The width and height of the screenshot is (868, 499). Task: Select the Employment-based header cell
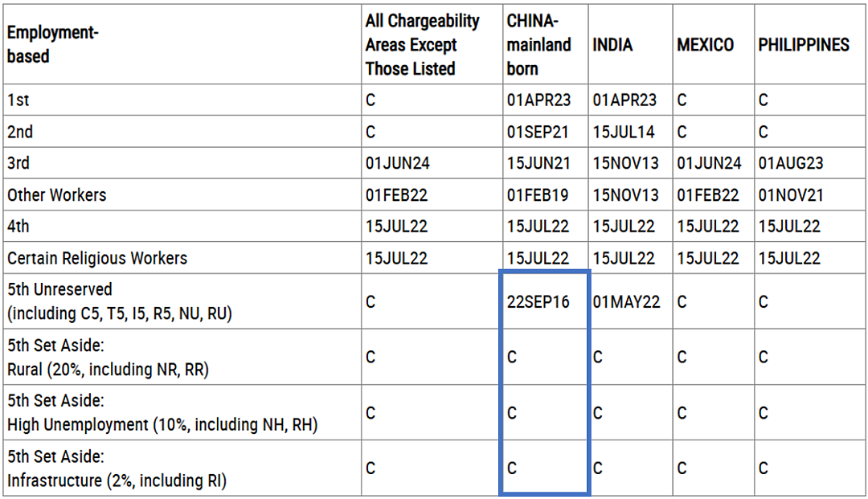52,44
